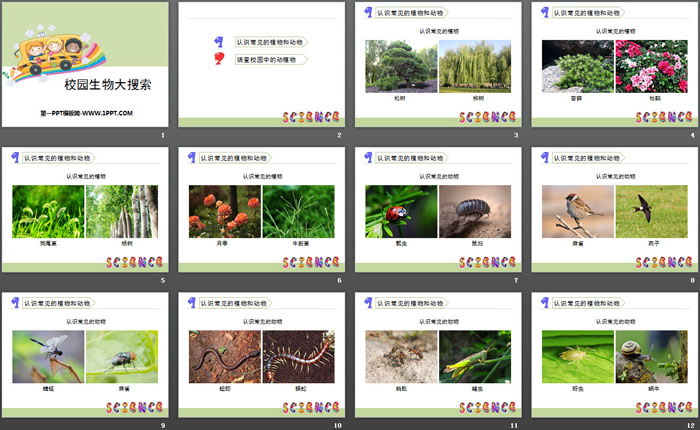Screen dimensions: 700x430
Task: Click the blue number 1 icon on slide 2
Action: pos(218,42)
